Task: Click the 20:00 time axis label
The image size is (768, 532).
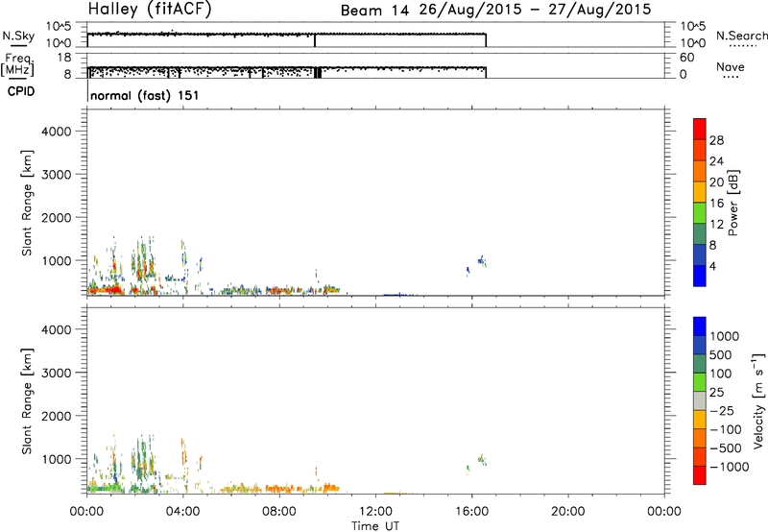Action: [568, 512]
